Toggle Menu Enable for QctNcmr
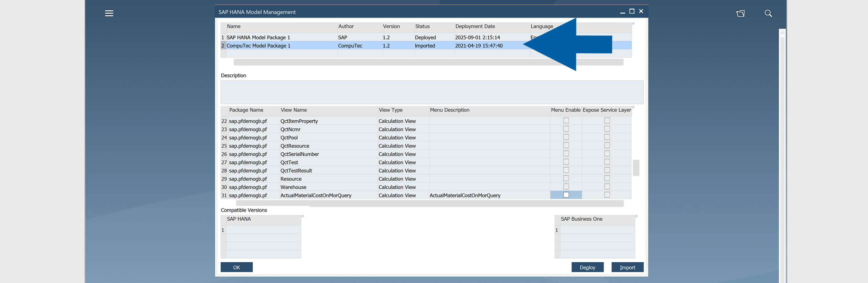This screenshot has height=283, width=868. point(566,129)
